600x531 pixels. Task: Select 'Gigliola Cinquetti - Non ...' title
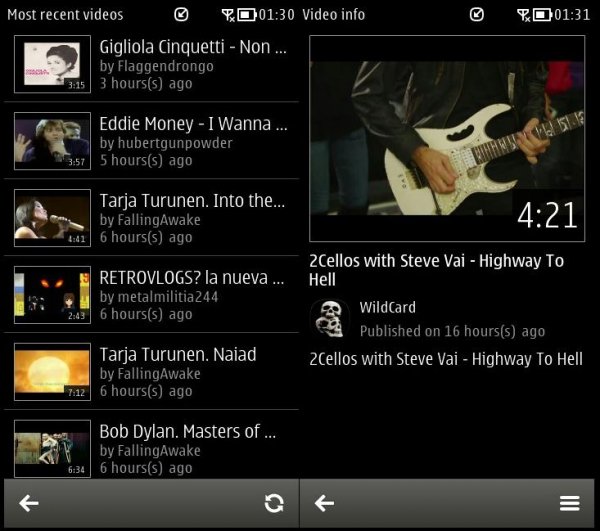pyautogui.click(x=193, y=47)
